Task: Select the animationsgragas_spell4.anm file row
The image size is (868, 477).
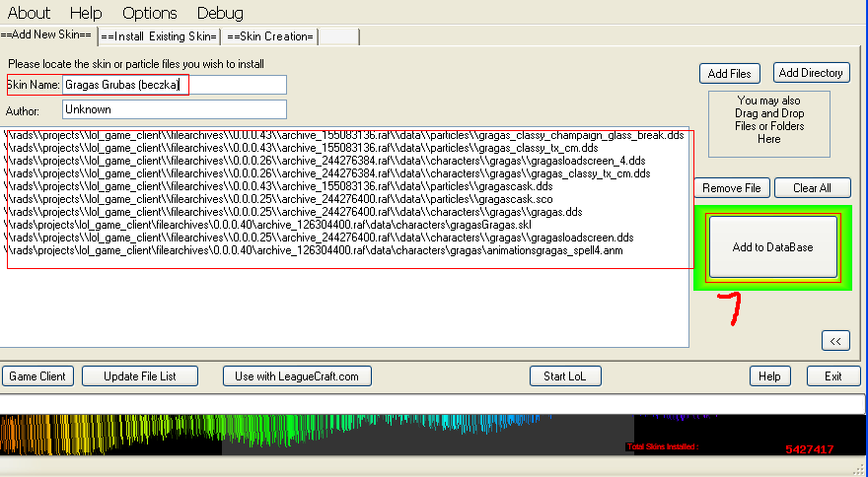Action: coord(313,250)
